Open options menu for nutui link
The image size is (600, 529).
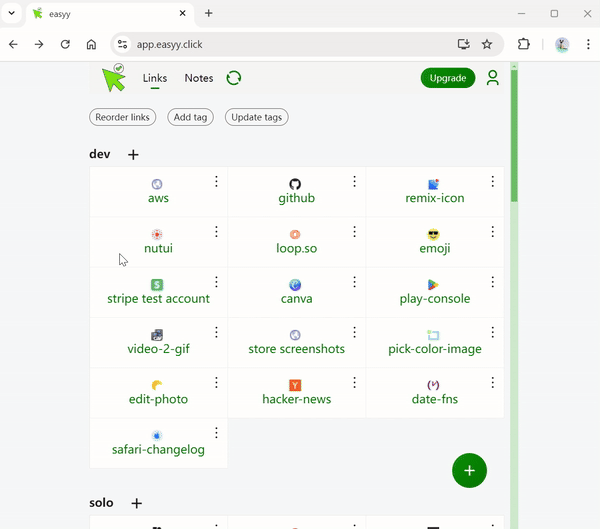pyautogui.click(x=216, y=232)
